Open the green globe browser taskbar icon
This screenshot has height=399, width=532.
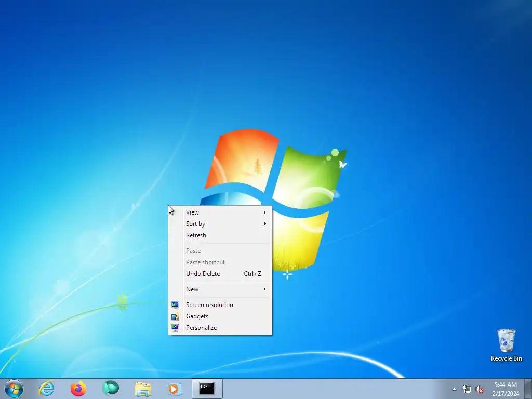click(111, 388)
